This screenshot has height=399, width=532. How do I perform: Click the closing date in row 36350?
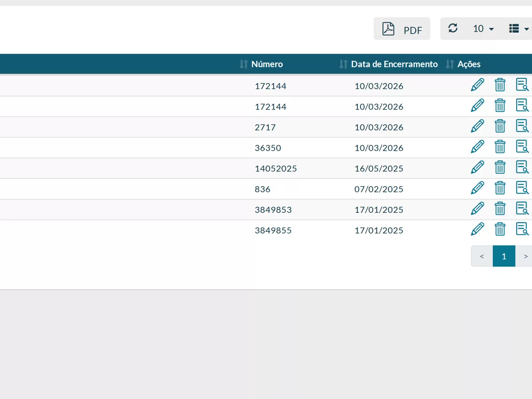pyautogui.click(x=379, y=148)
